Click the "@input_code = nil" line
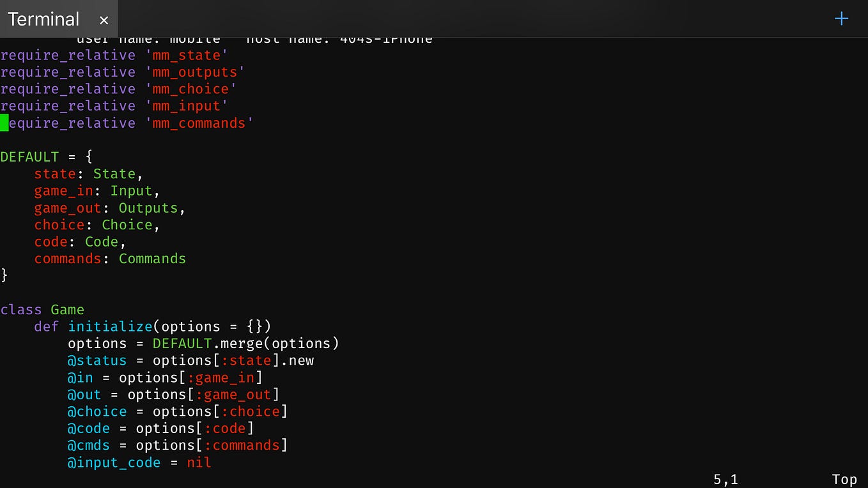The image size is (868, 488). tap(139, 462)
